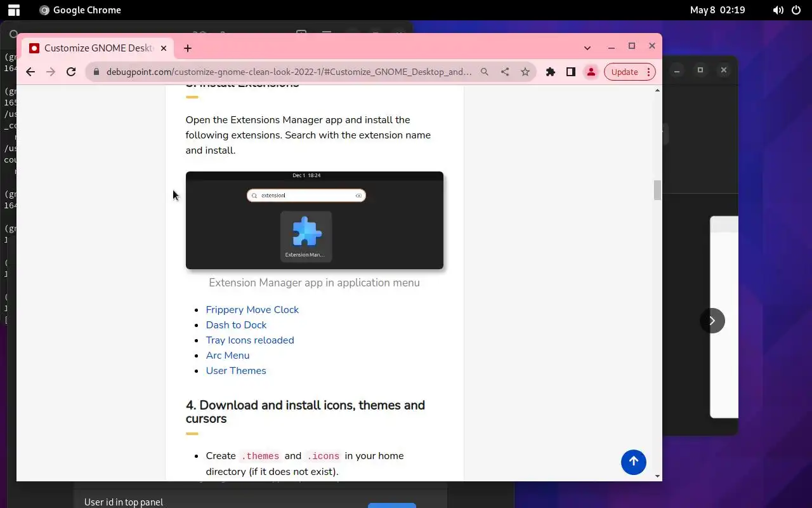The height and width of the screenshot is (508, 812).
Task: Minimize the Chrome window
Action: coord(612,46)
